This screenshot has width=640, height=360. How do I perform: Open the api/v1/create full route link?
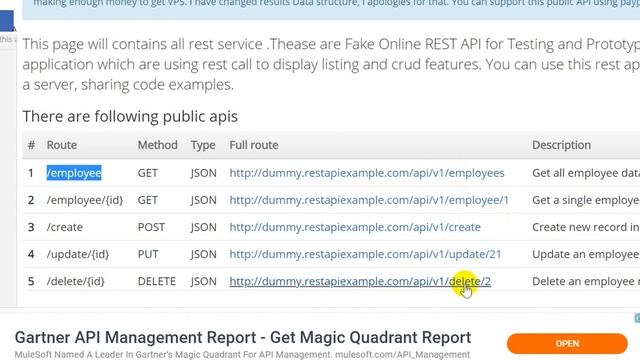coord(355,227)
